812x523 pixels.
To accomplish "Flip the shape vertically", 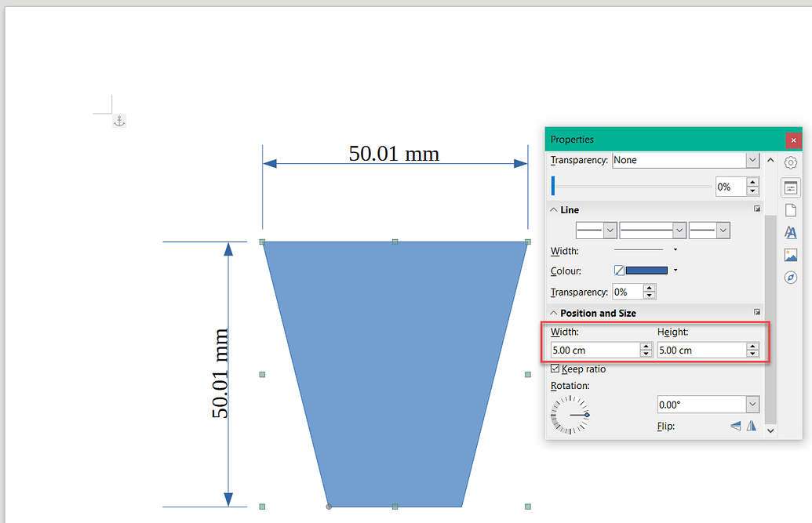I will click(x=734, y=426).
